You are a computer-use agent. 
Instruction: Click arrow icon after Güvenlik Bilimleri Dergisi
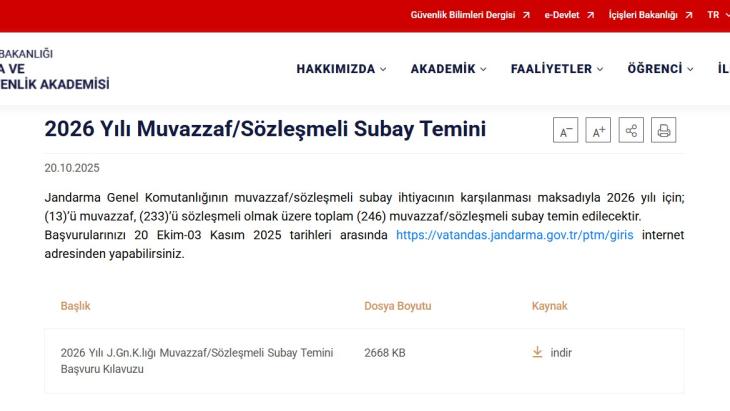[526, 15]
